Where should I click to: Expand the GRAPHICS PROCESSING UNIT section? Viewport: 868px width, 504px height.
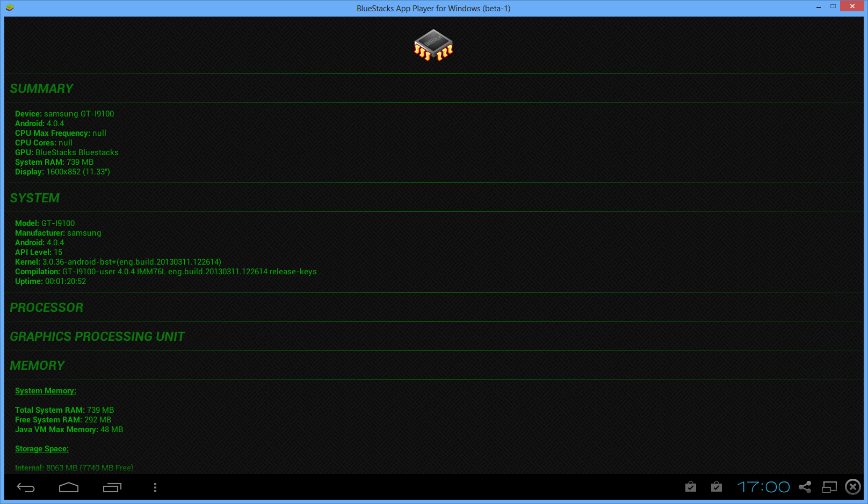[434, 337]
